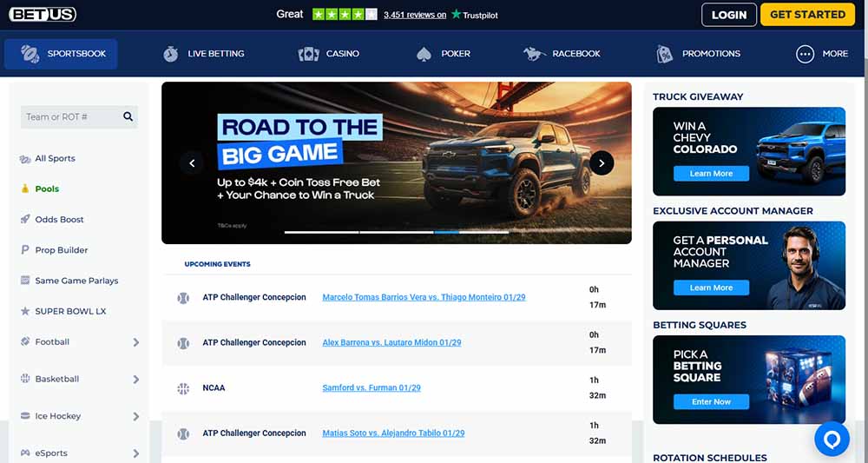Click the Trustpilot star logo
The image size is (868, 463).
[x=457, y=14]
